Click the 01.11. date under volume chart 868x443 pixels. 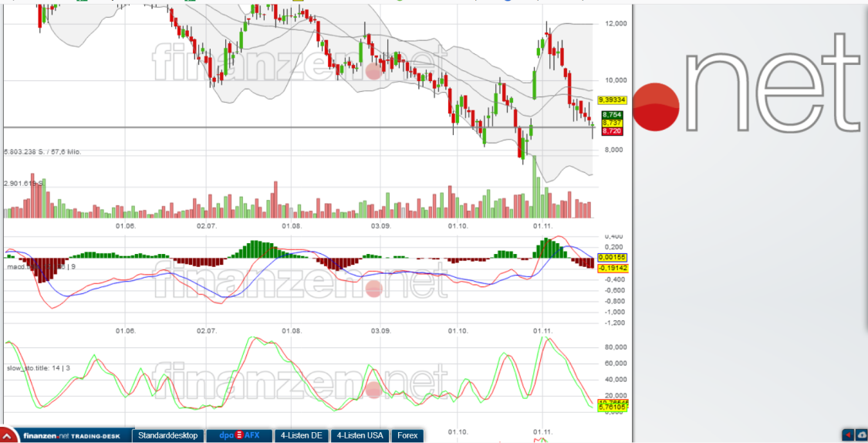(x=543, y=226)
